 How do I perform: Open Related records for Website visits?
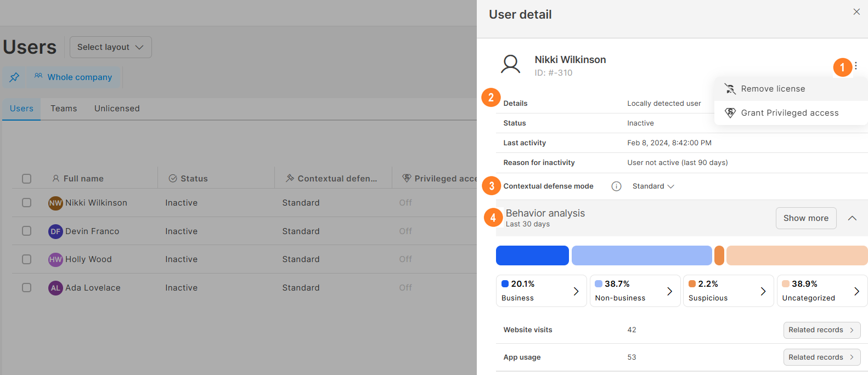821,330
